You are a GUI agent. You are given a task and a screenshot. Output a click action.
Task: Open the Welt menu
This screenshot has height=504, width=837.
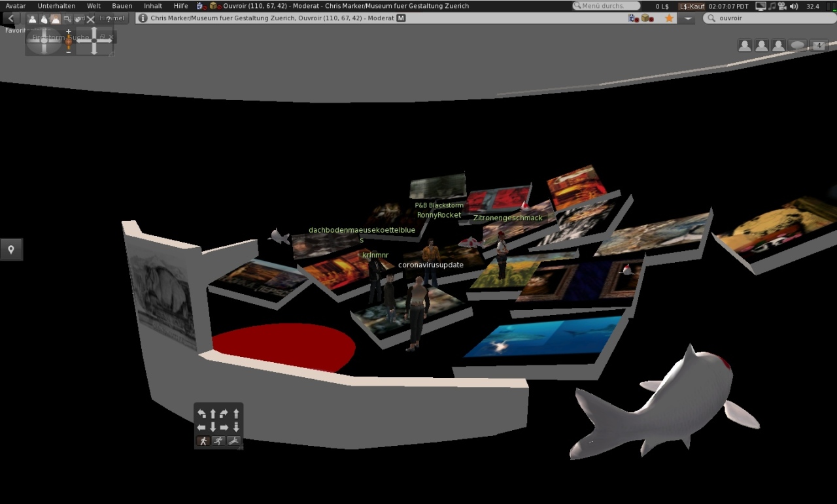click(94, 5)
